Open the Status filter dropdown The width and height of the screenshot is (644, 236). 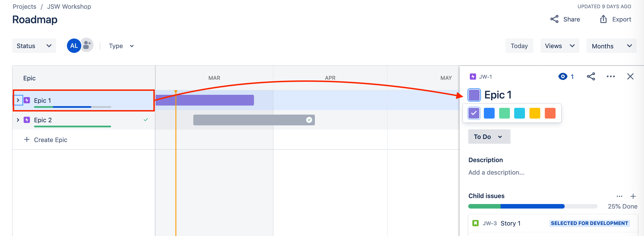tap(34, 46)
